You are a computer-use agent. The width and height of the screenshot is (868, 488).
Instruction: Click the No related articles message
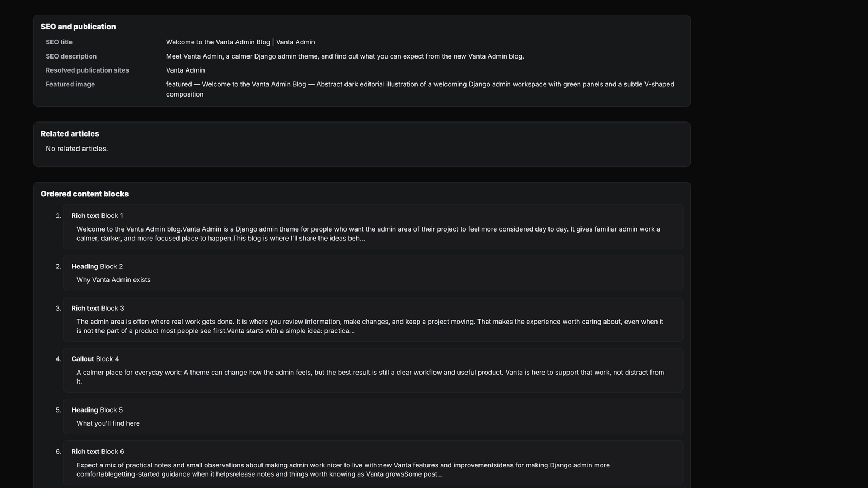click(77, 149)
